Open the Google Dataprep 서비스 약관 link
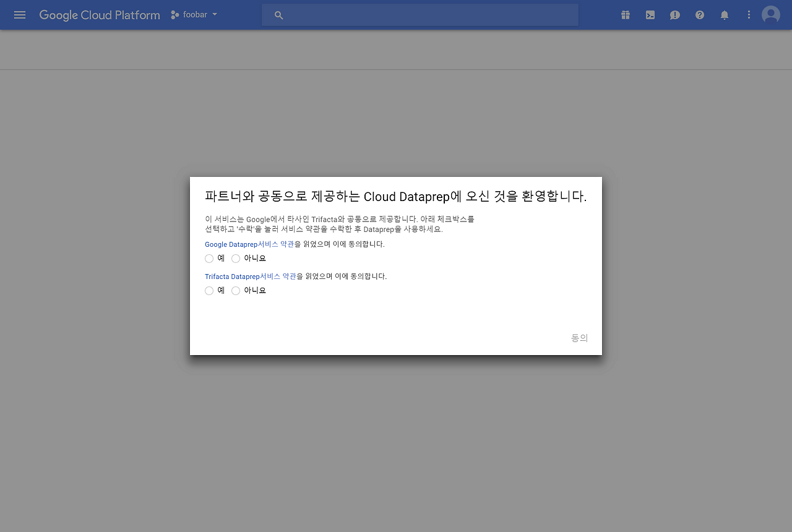Viewport: 792px width, 532px height. (249, 244)
